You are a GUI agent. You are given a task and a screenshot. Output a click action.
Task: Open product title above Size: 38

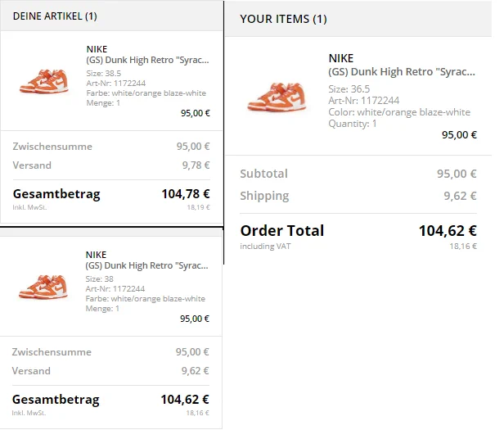pyautogui.click(x=147, y=265)
